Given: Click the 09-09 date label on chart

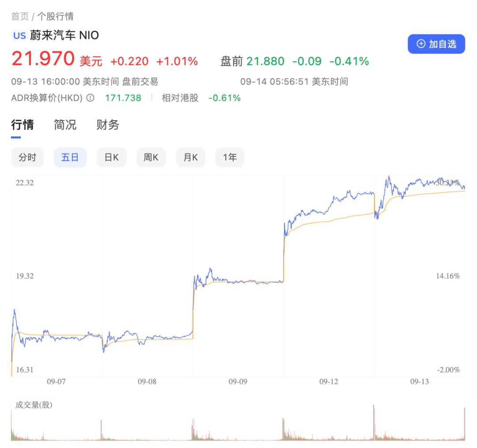Looking at the screenshot, I should (x=238, y=381).
